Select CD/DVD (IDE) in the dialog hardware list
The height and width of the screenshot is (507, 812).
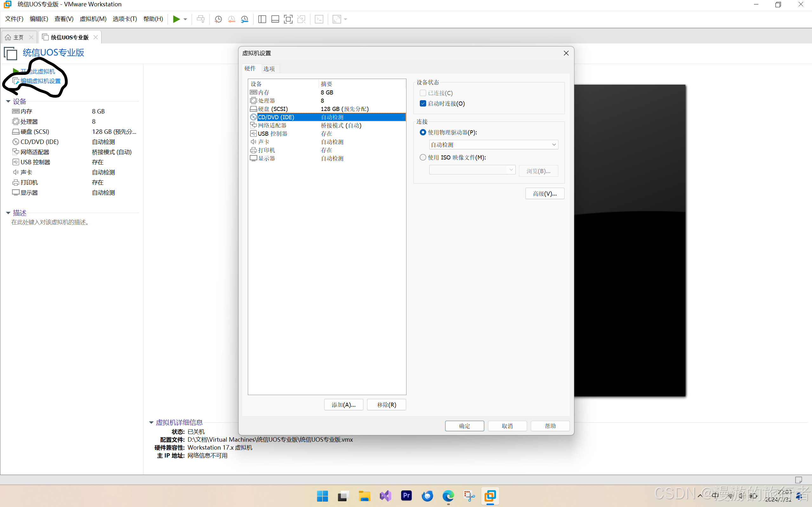coord(327,117)
